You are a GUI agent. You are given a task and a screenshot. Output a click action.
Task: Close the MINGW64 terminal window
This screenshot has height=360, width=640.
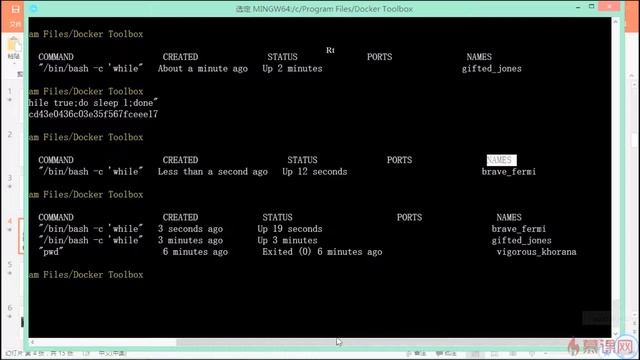click(609, 7)
